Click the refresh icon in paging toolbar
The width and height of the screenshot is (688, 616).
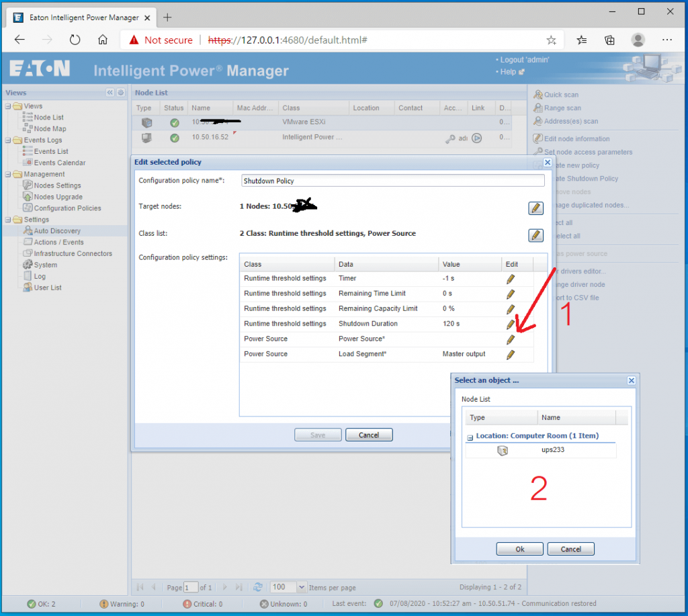pos(258,587)
